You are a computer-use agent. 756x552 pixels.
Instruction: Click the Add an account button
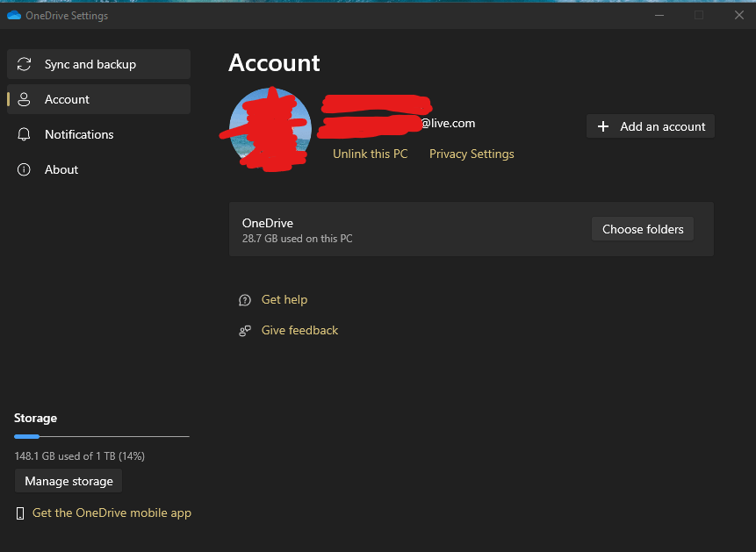[x=651, y=126]
